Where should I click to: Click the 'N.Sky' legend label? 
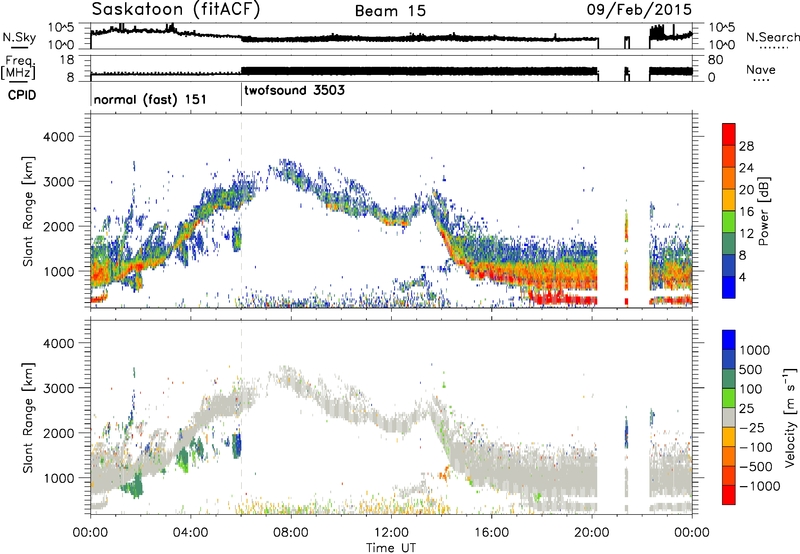pos(19,37)
